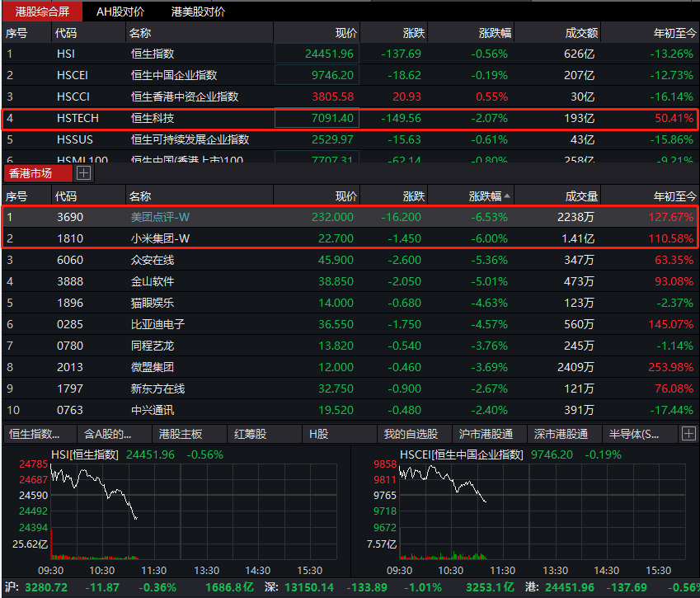Viewport: 700px width, 598px height.
Task: Select the 金山软件 stock row
Action: (350, 281)
